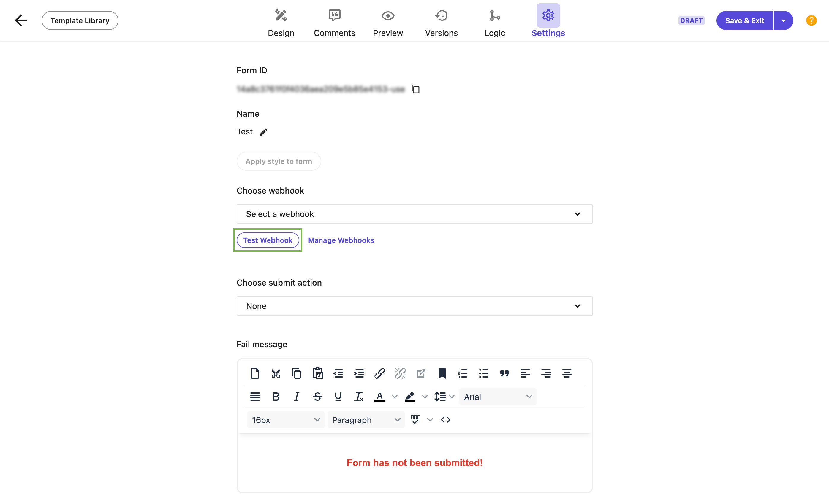
Task: Click the cut scissors icon
Action: coord(276,373)
